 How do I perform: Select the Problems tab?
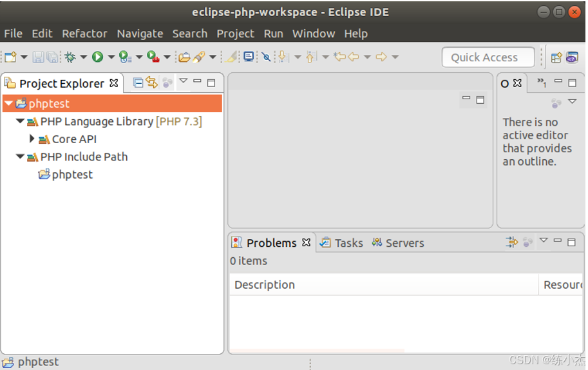click(x=271, y=243)
